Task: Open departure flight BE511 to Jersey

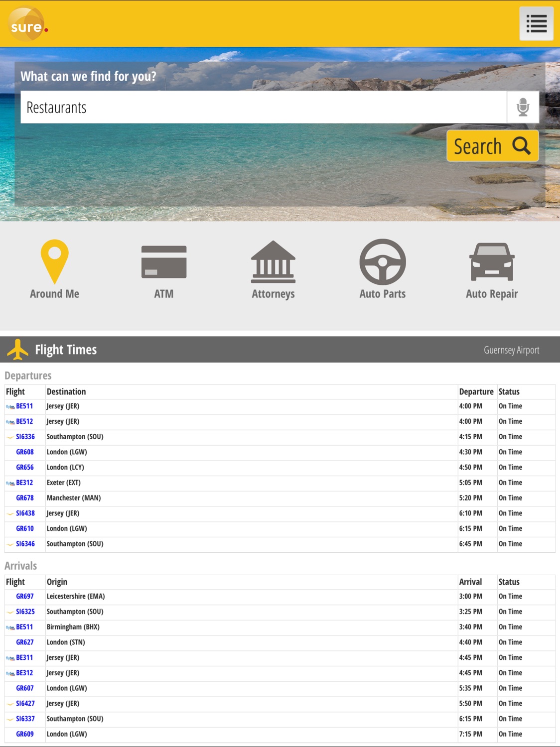Action: click(24, 406)
